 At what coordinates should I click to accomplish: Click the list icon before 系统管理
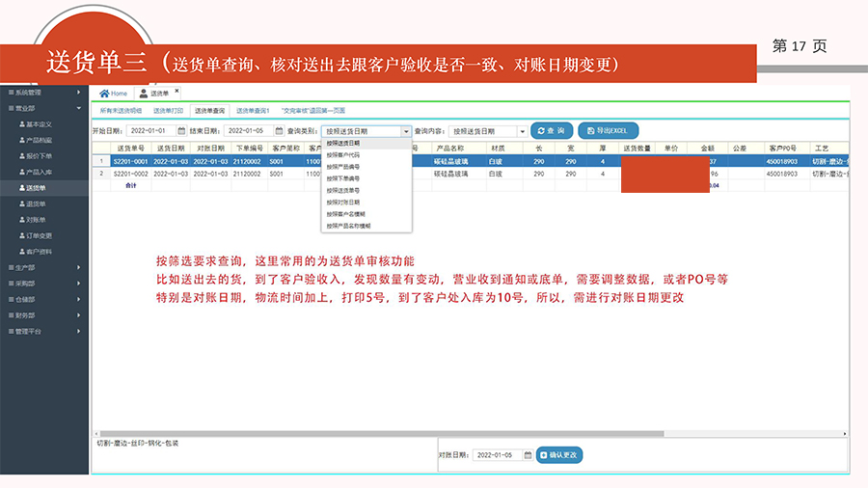coord(11,93)
